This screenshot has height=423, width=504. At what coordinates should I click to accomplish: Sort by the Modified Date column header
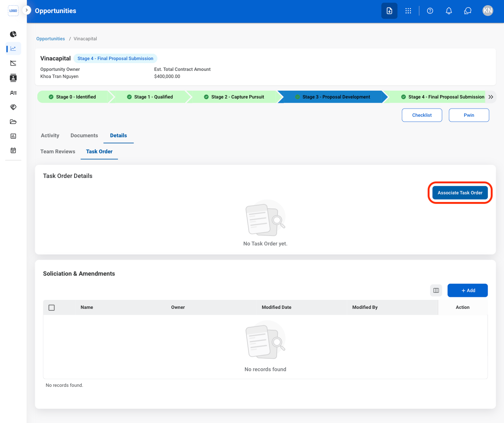(x=277, y=307)
